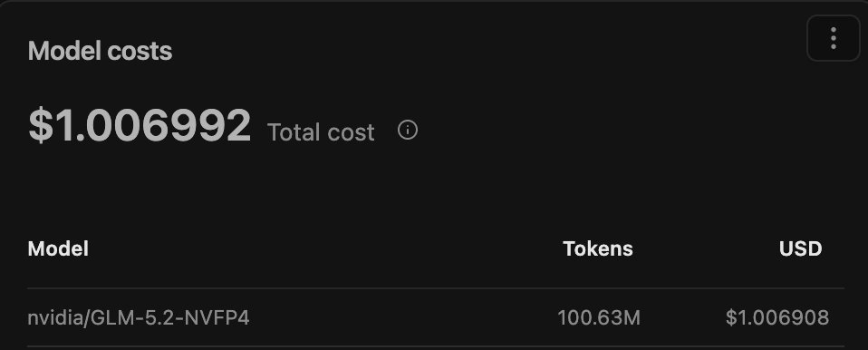Click the info icon beside Total cost

(x=408, y=131)
